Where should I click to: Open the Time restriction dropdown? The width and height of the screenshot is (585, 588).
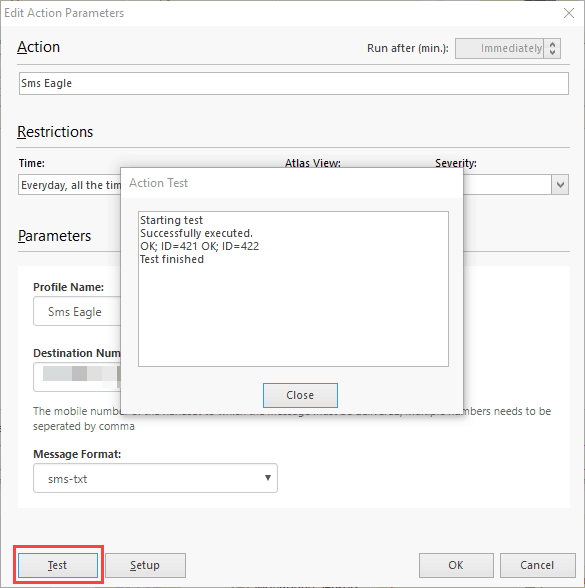[70, 184]
